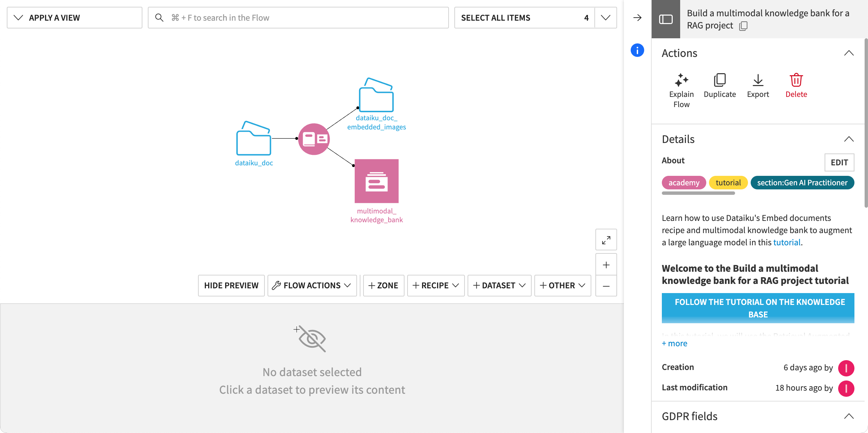Screen dimensions: 868x433
Task: Click Hide Preview button
Action: click(231, 286)
